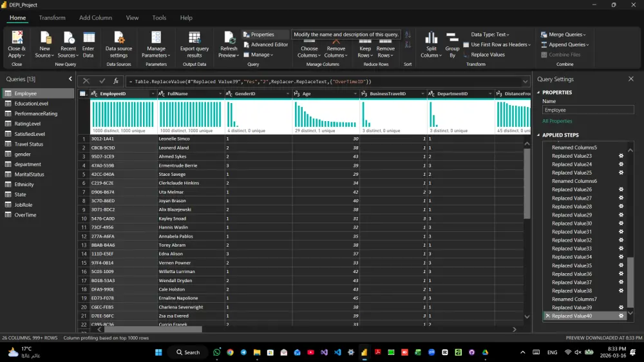Switch to the View ribbon tab
This screenshot has width=644, height=362.
tap(132, 17)
